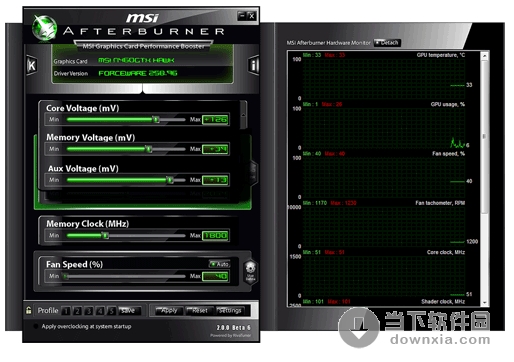Click the Hardware Monitor scrollbar thumb
514x362 pixels.
pos(484,136)
